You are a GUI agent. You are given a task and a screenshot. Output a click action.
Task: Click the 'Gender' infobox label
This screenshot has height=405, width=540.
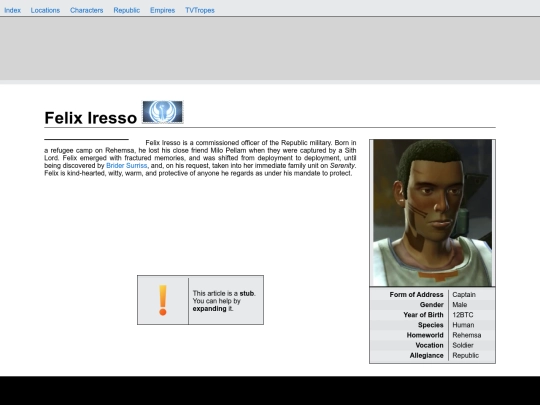[432, 305]
